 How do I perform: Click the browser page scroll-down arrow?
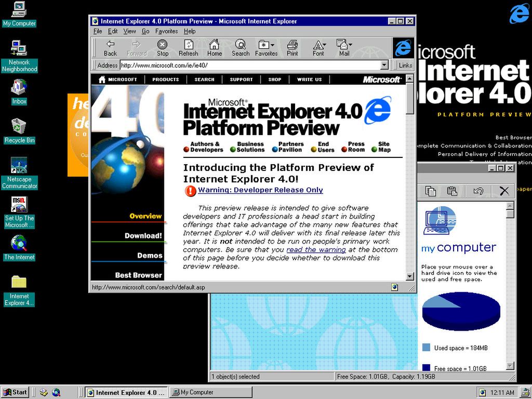410,276
